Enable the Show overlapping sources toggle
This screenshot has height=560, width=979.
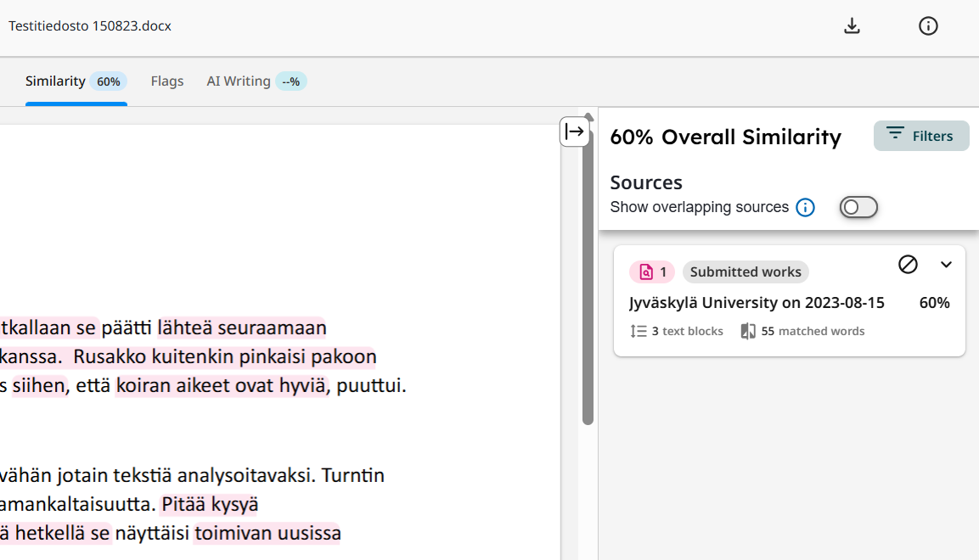point(858,207)
